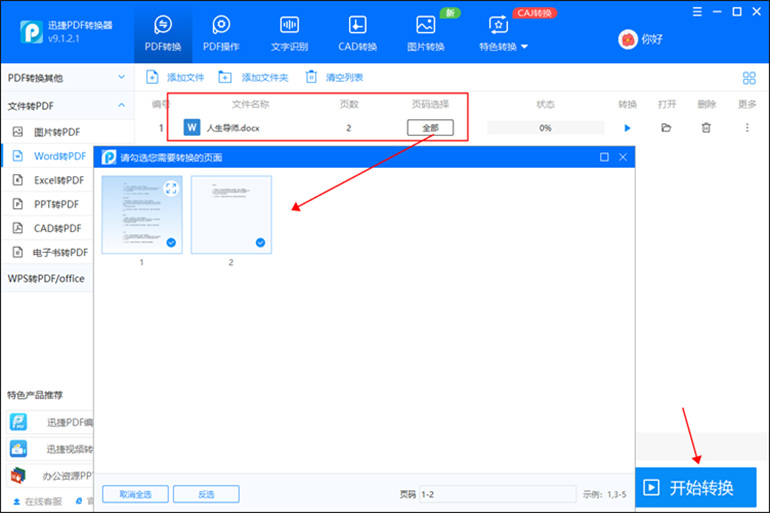The height and width of the screenshot is (513, 770).
Task: Start conversion with the play icon
Action: click(627, 128)
